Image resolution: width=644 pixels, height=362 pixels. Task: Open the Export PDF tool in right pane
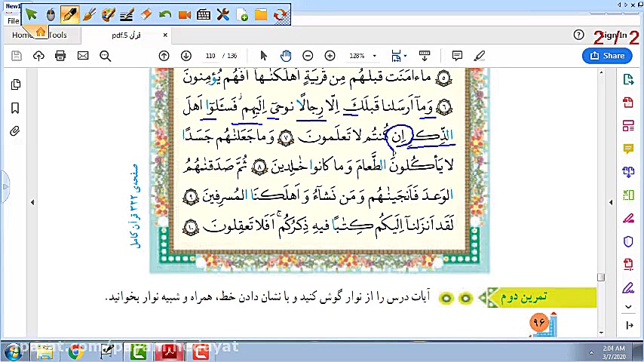628,79
